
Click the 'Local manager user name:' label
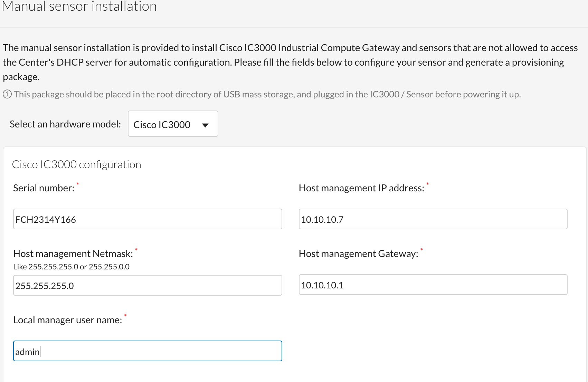point(68,320)
